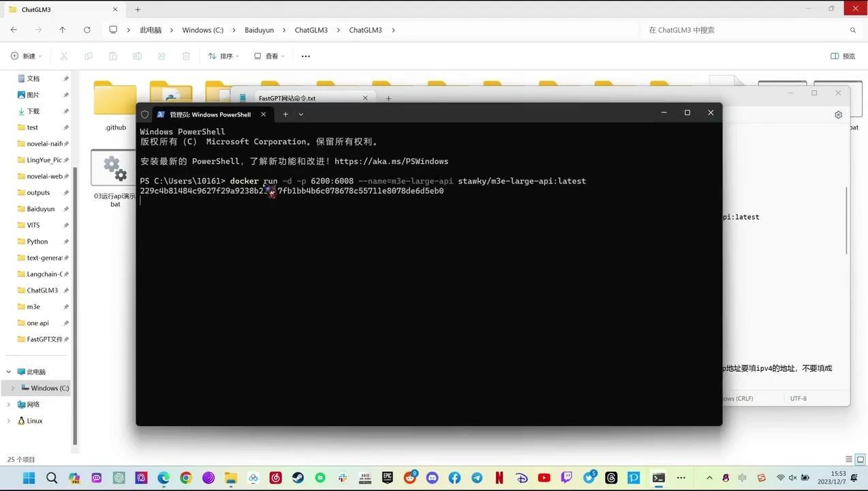Open Windows Search from taskbar
This screenshot has height=491, width=868.
coord(52,478)
